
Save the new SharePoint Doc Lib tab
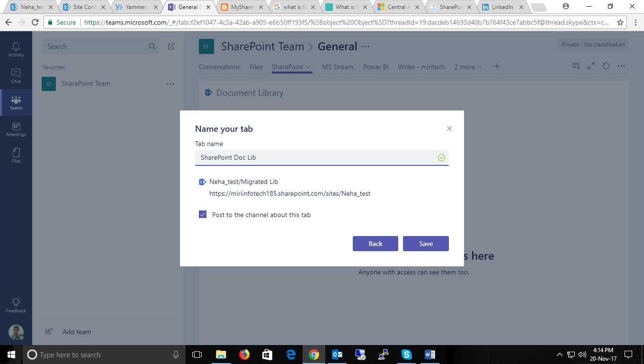pos(425,243)
